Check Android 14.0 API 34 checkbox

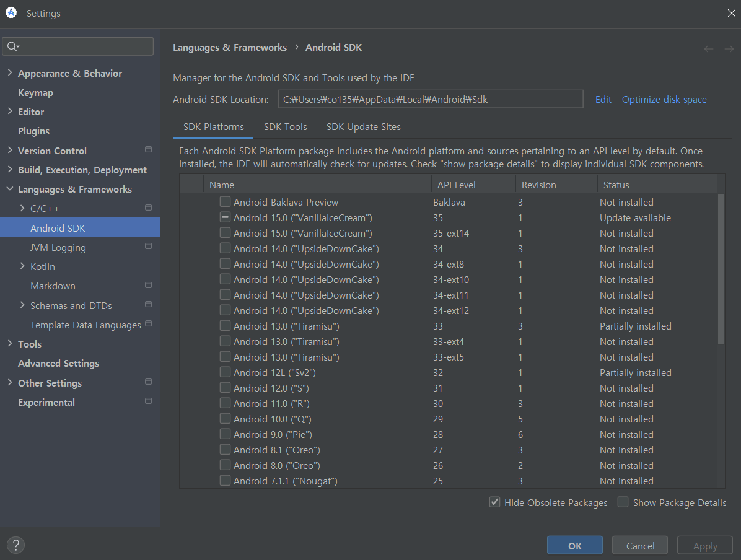coord(225,248)
